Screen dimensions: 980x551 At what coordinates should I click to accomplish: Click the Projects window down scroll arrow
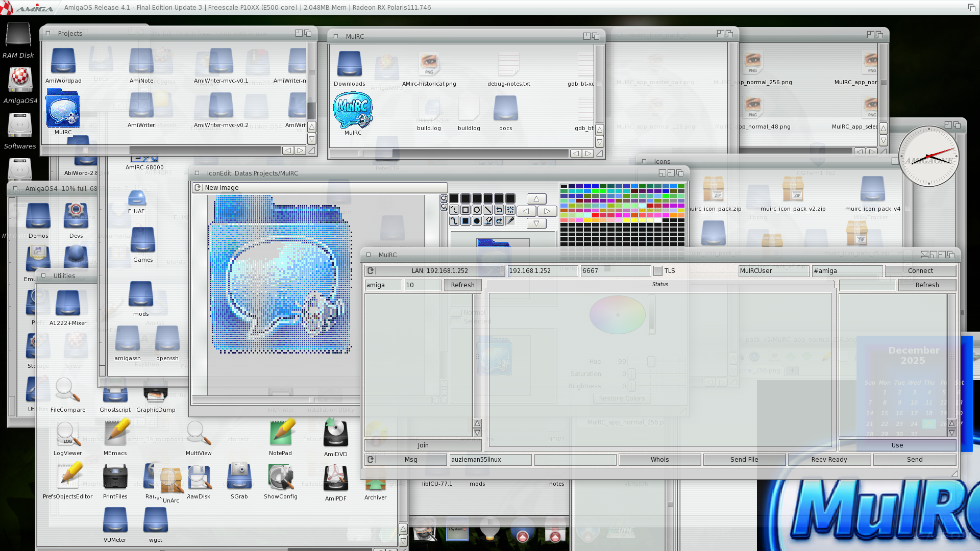pyautogui.click(x=311, y=139)
